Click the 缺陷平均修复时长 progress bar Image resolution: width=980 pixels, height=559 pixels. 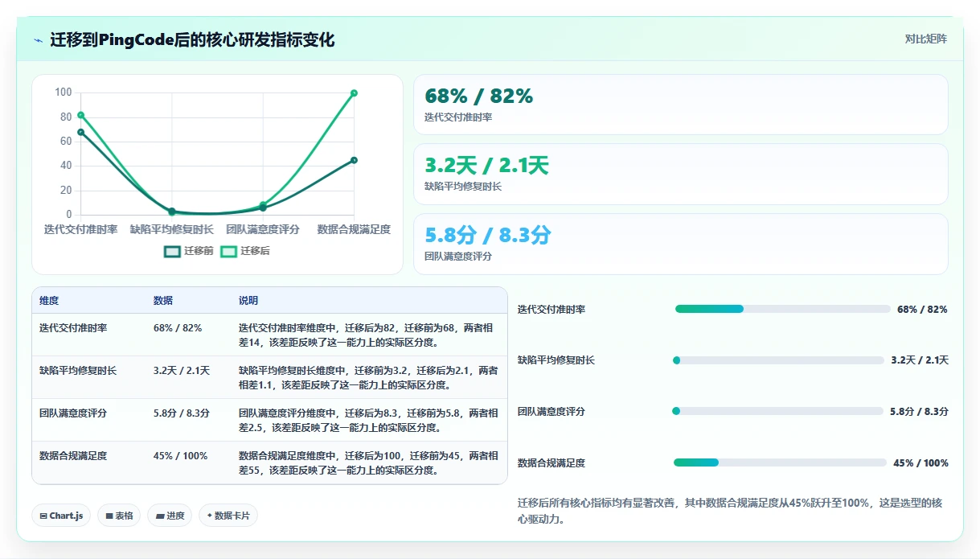click(x=778, y=360)
